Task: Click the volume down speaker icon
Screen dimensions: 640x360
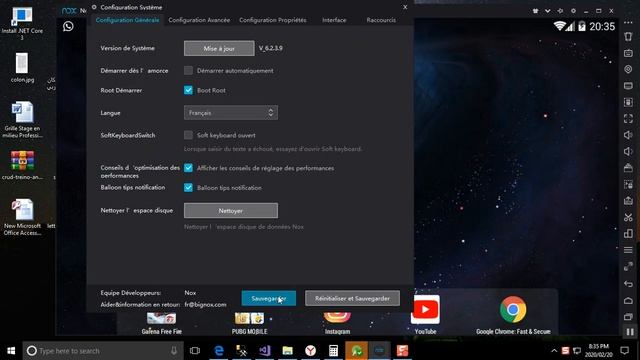Action: point(628,151)
